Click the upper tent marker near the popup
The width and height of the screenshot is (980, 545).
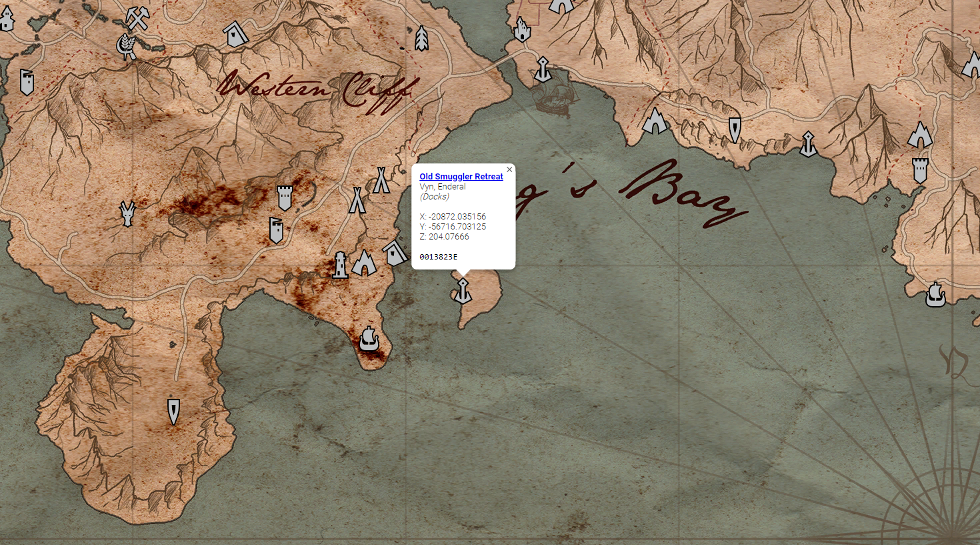tap(381, 180)
